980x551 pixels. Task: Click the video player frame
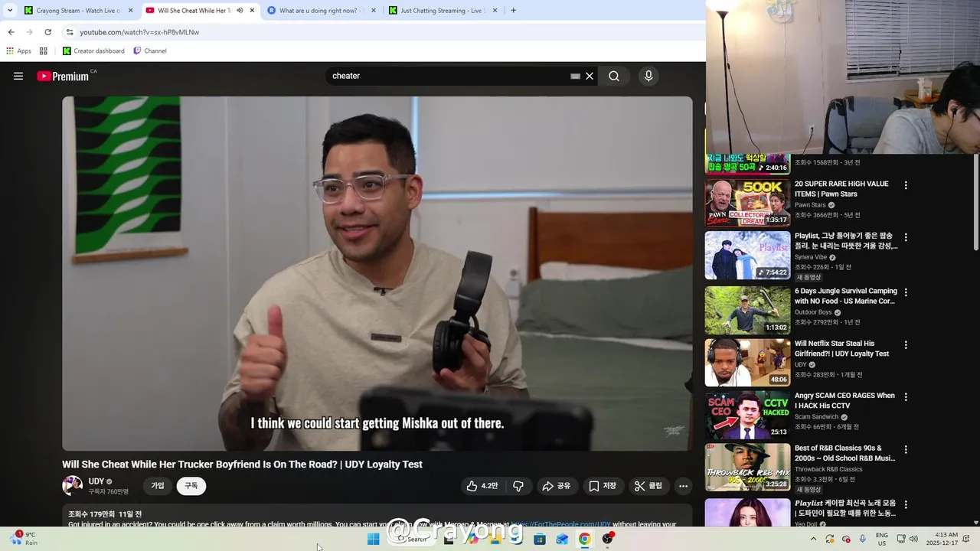[x=377, y=273]
